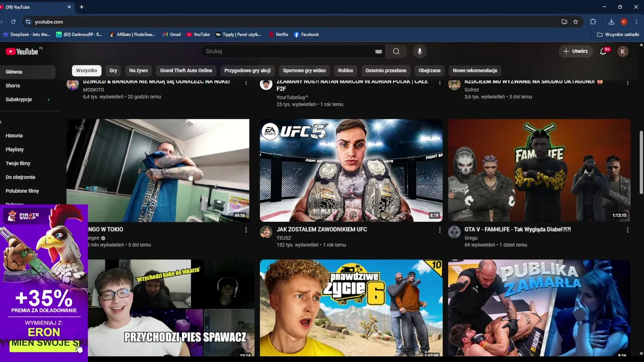Open options menu for TANGO W TOKIO video
This screenshot has width=644, height=362.
tap(246, 230)
